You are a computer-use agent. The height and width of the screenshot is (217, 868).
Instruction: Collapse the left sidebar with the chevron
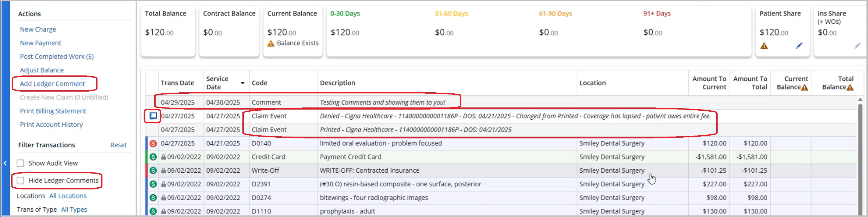click(x=5, y=163)
